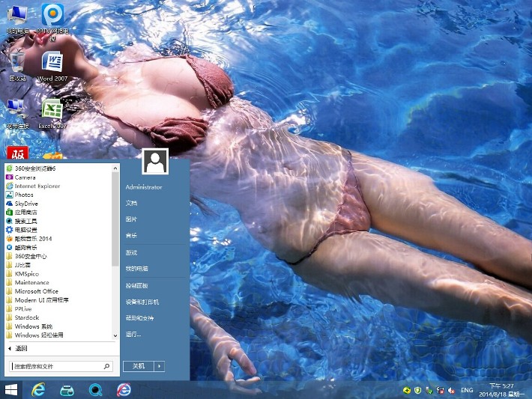Click the muted speaker tray icon
Screen dimensions: 532x399
[452, 391]
